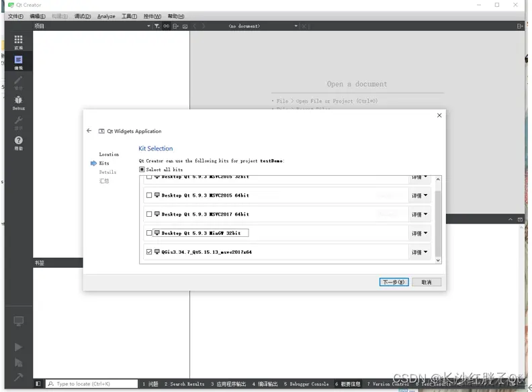Collapse the output pane with up arrow

[x=511, y=219]
